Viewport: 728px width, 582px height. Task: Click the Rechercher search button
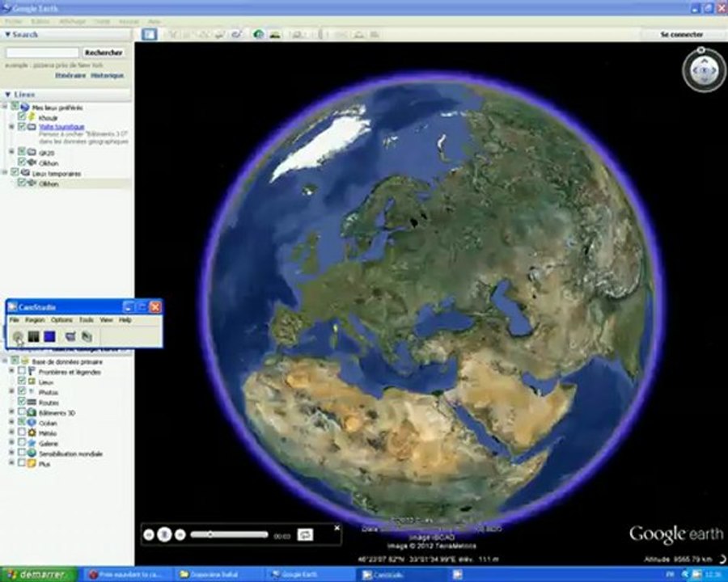[104, 53]
